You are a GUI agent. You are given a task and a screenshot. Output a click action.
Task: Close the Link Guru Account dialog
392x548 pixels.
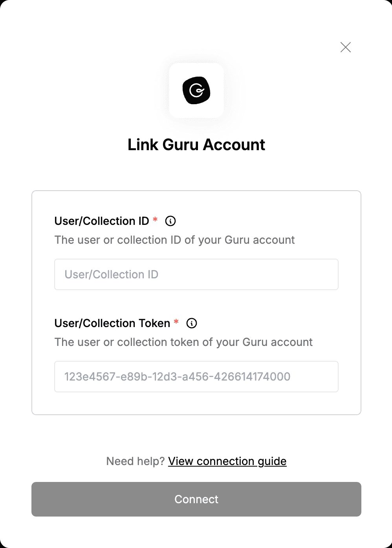tap(346, 47)
